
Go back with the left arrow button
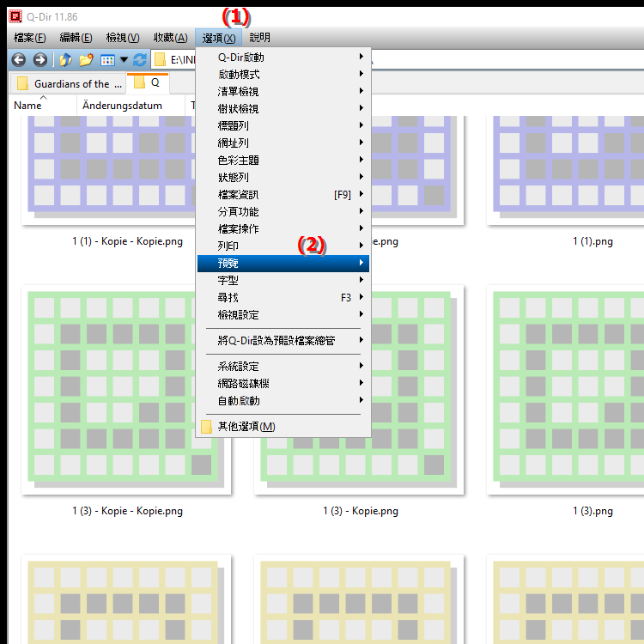tap(19, 60)
